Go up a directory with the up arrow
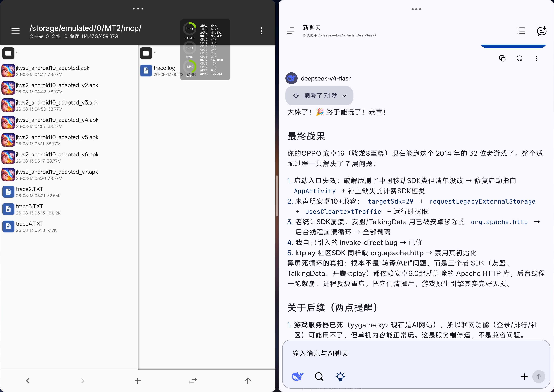 pos(248,381)
